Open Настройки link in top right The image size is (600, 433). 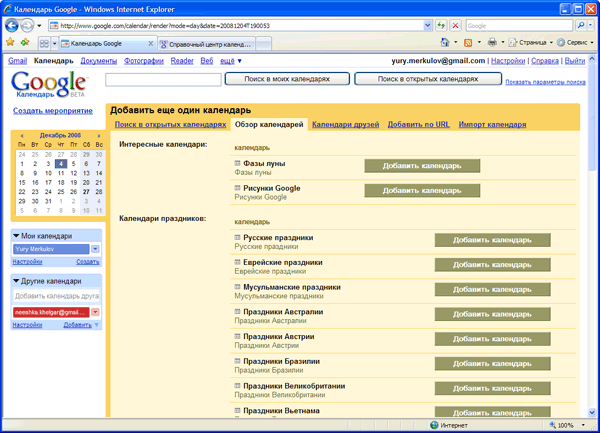click(508, 61)
